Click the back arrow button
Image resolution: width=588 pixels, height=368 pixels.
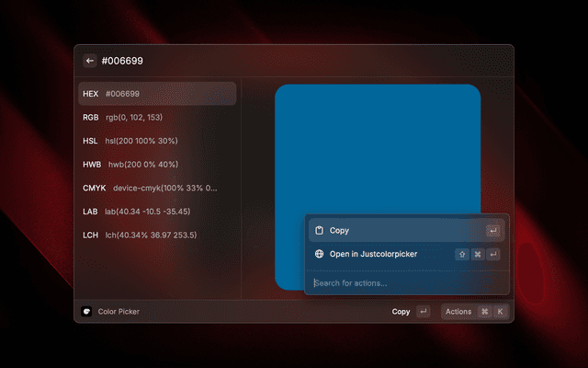tap(90, 61)
